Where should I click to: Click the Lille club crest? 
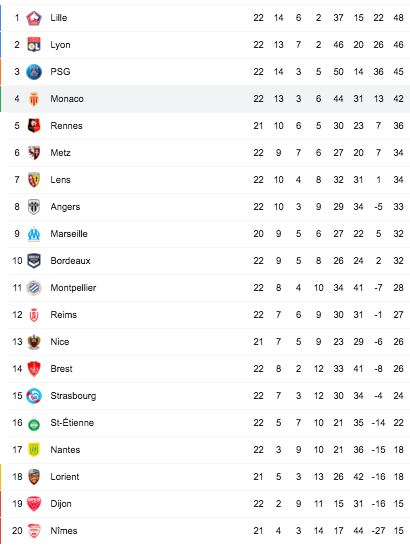34,18
